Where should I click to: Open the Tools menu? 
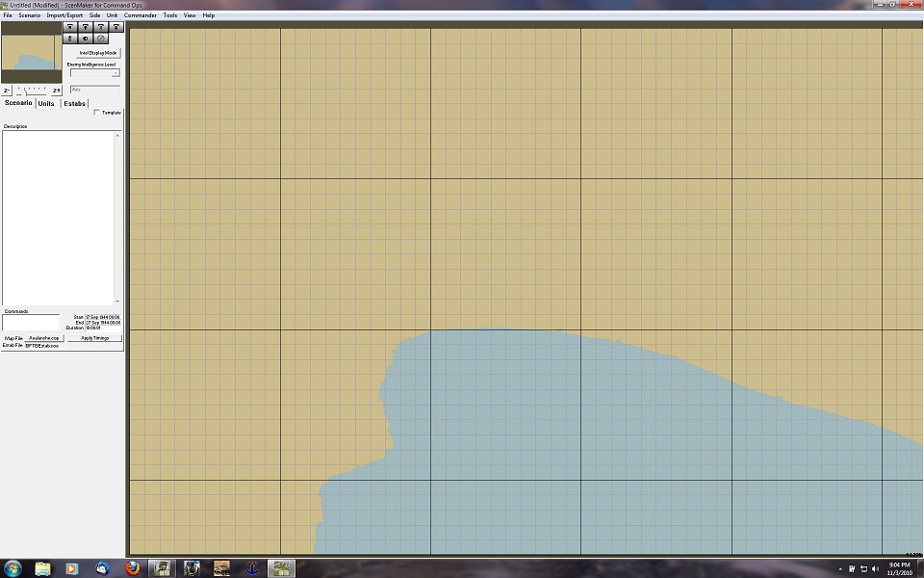(x=170, y=15)
